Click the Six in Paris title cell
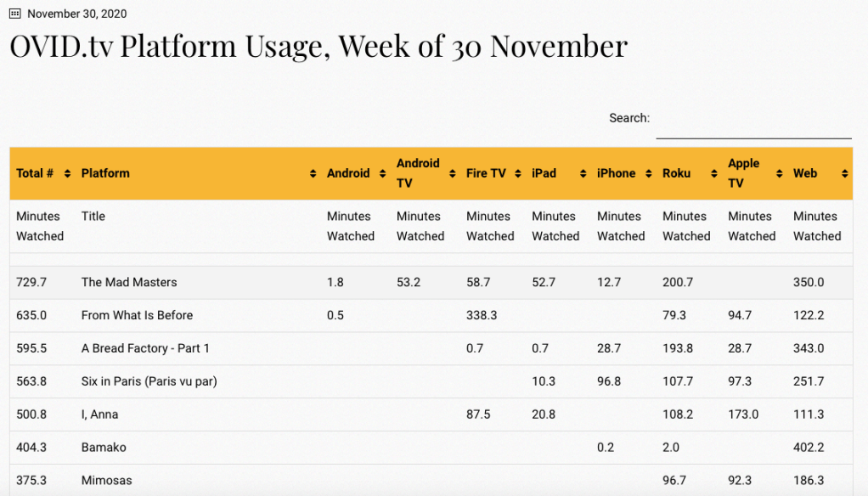Screen dimensions: 868x496 tap(149, 381)
